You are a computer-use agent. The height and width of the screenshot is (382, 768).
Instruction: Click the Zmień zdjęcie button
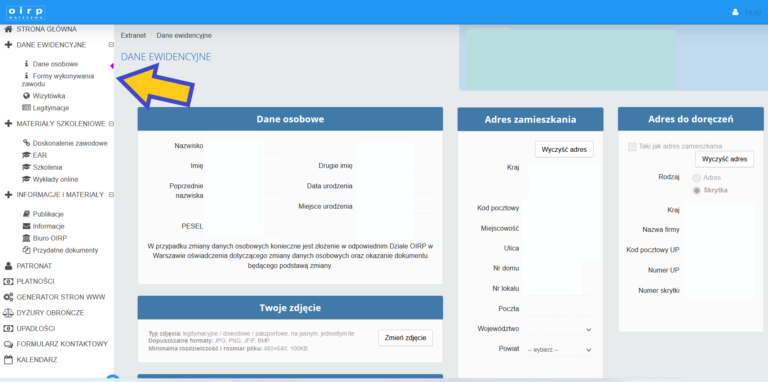click(406, 337)
